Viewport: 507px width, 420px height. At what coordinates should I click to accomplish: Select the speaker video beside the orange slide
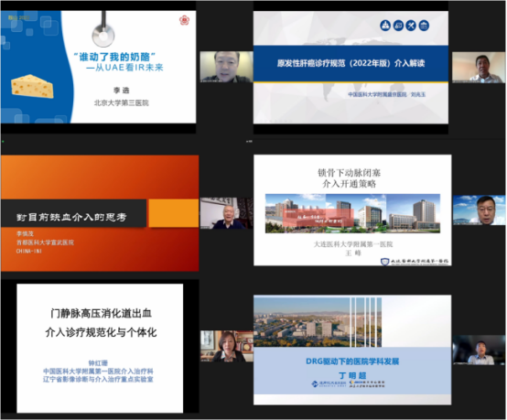pyautogui.click(x=226, y=213)
